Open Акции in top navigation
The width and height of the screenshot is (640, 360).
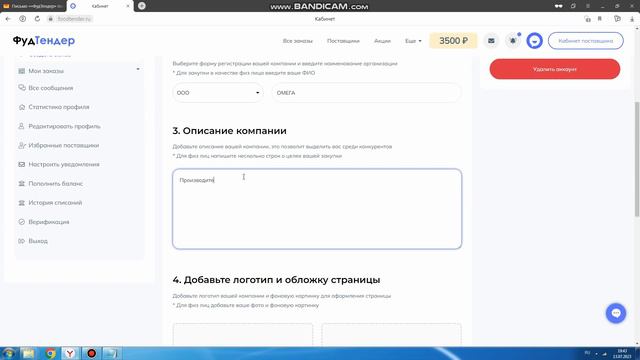pos(382,41)
